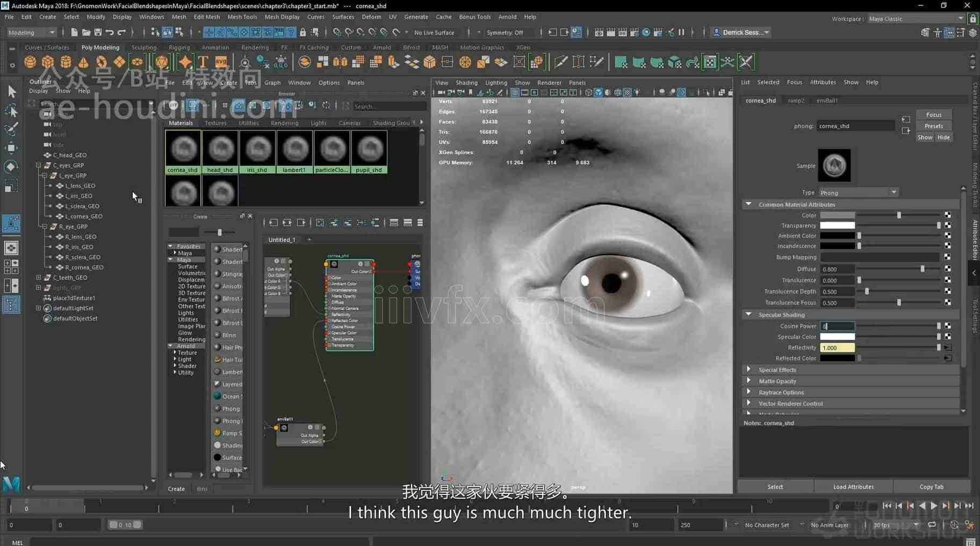Click the Focus button

point(934,115)
